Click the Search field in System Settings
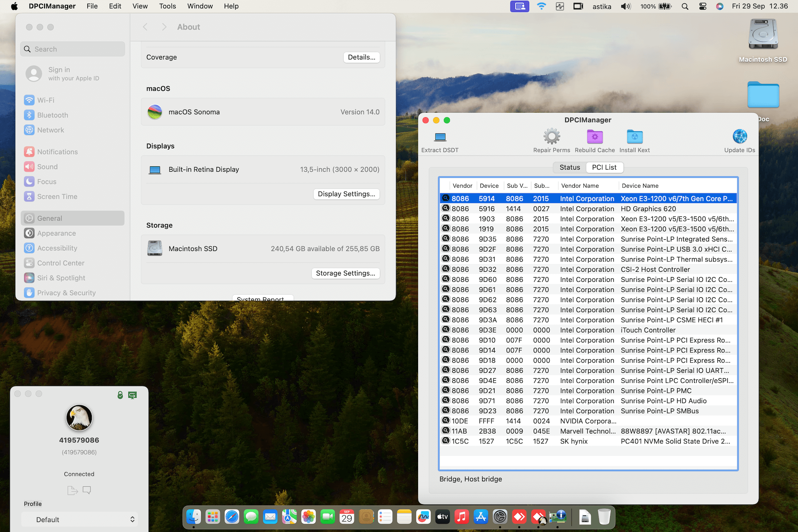The width and height of the screenshot is (798, 532). (x=73, y=49)
